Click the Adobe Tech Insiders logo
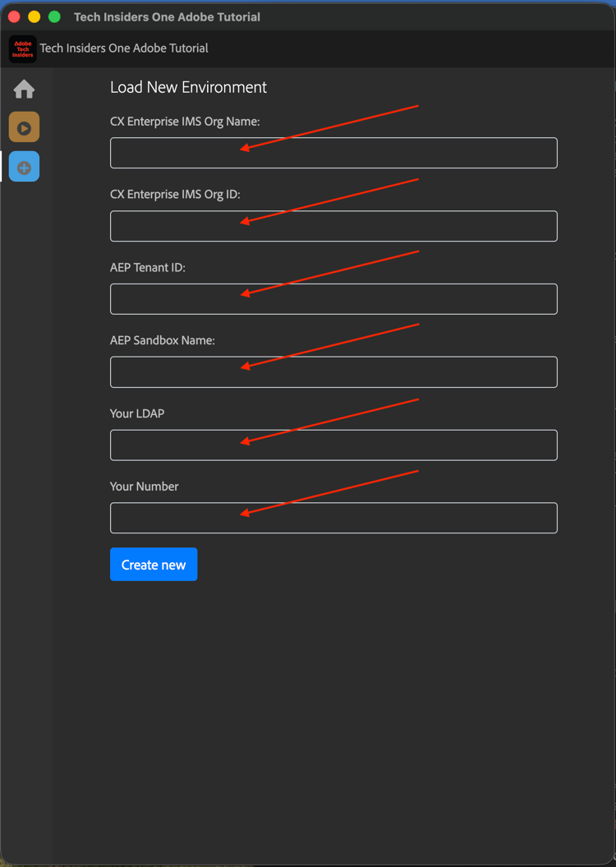The image size is (616, 867). click(23, 48)
